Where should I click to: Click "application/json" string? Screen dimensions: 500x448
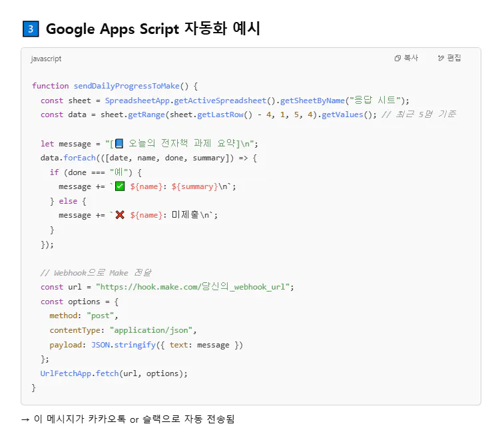pyautogui.click(x=151, y=330)
